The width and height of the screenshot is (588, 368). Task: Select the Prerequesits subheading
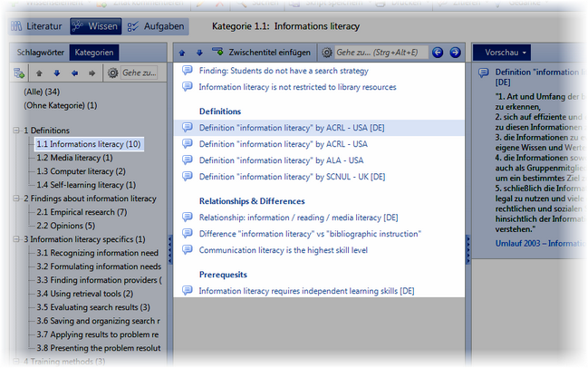(x=223, y=275)
